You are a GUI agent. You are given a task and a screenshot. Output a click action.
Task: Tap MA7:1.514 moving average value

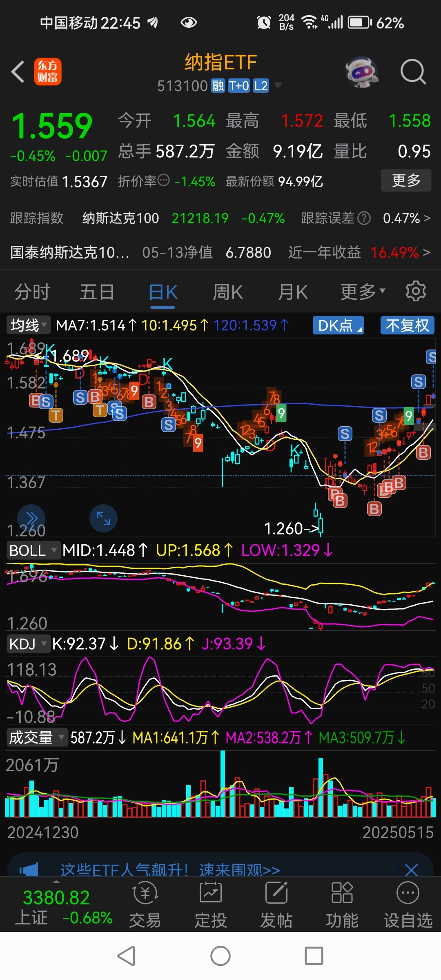point(96,325)
